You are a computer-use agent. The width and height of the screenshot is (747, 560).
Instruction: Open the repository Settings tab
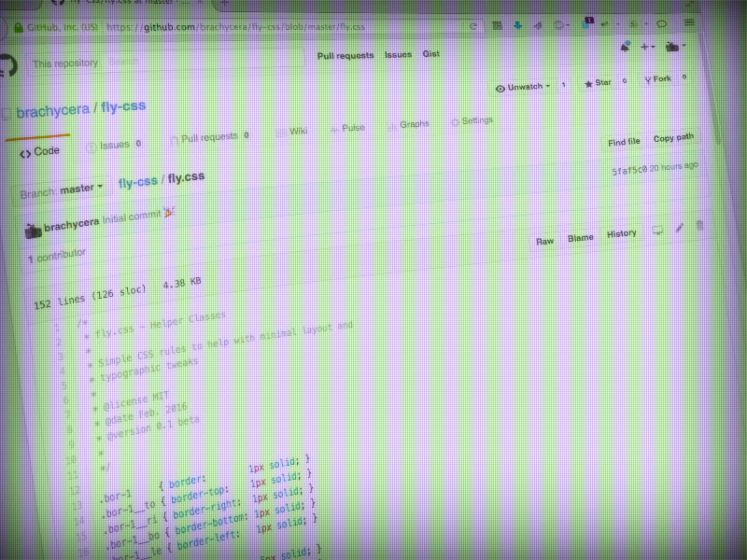(472, 121)
